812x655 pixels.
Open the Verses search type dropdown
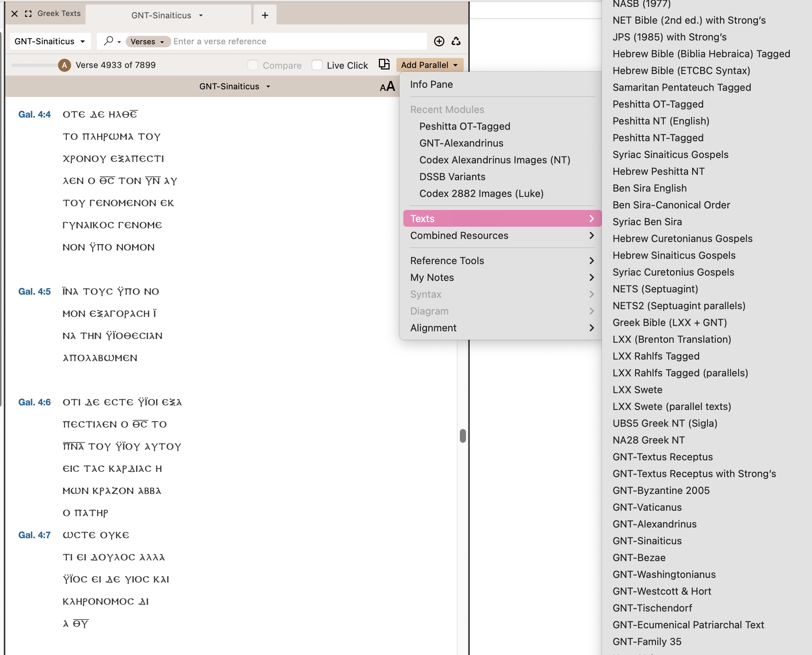click(148, 42)
